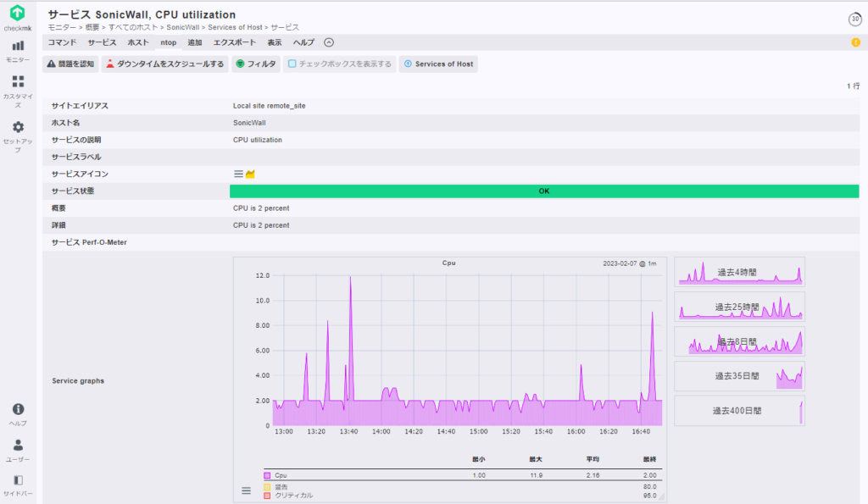Click the 30-second refresh countdown icon
The width and height of the screenshot is (868, 504).
click(854, 19)
